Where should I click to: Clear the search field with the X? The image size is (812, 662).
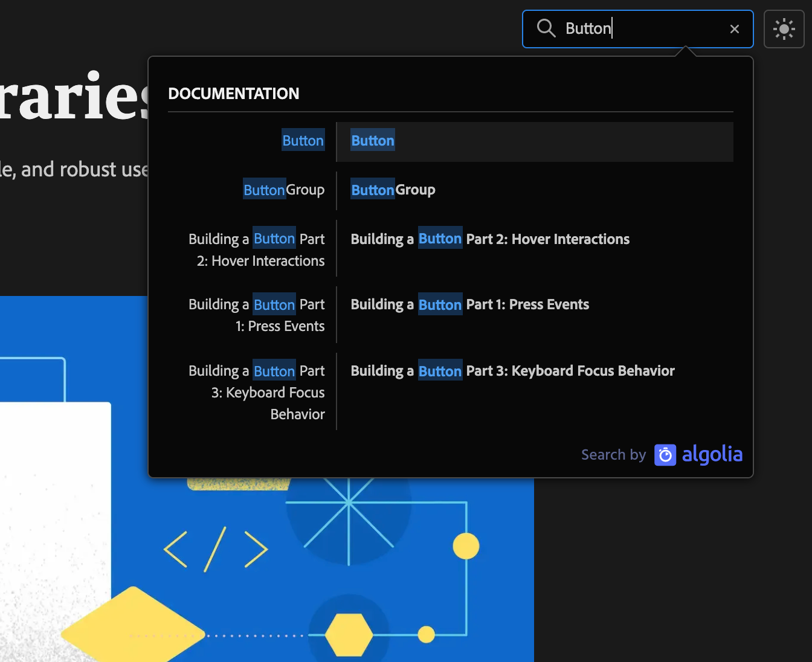(x=735, y=29)
